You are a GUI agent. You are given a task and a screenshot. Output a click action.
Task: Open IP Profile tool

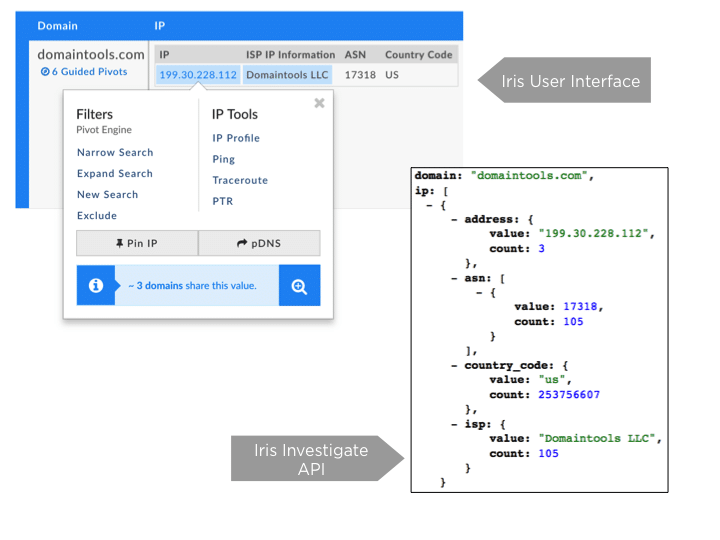pyautogui.click(x=236, y=138)
